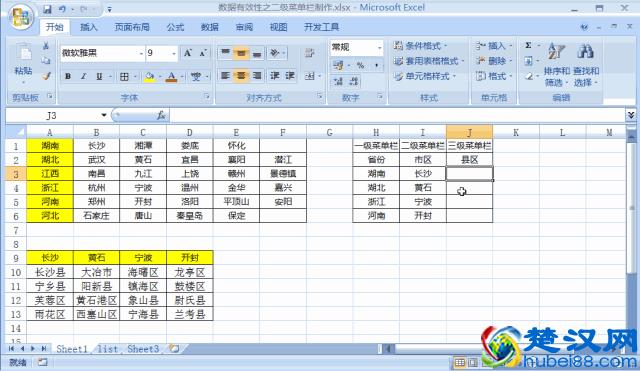640x371 pixels.
Task: Open the list worksheet tab
Action: coord(108,349)
